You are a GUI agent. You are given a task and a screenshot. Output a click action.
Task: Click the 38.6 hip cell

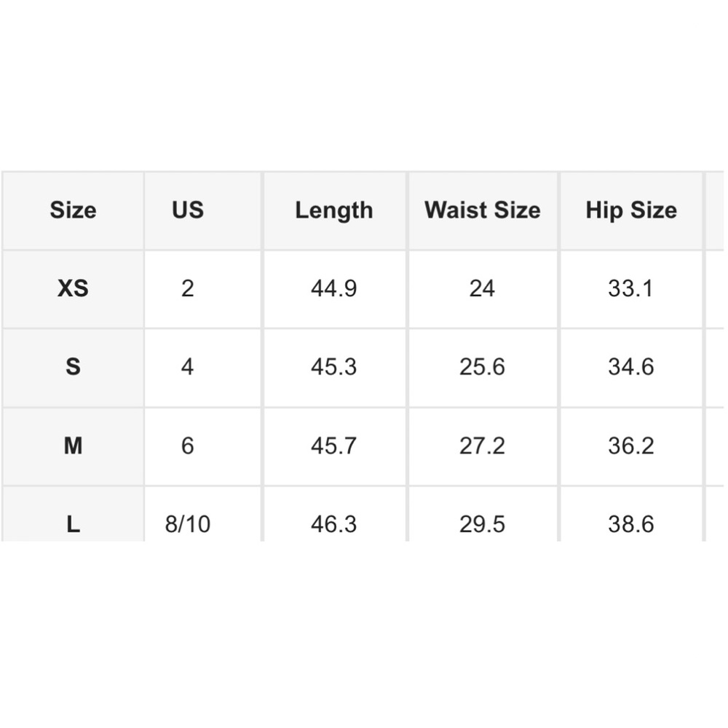[x=631, y=515]
